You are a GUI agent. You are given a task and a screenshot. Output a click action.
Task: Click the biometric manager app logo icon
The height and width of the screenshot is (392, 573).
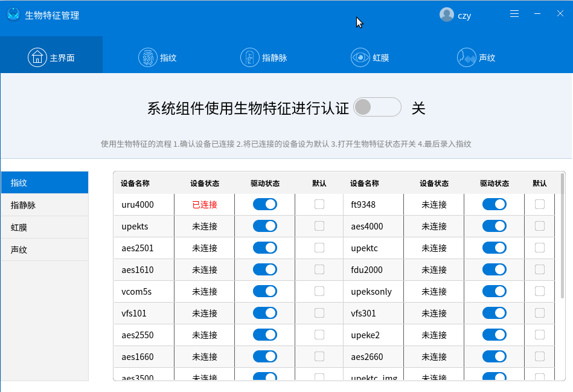pos(13,14)
